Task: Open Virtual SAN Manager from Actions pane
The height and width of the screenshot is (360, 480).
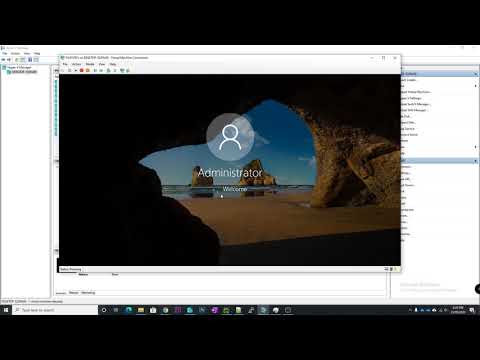Action: (414, 110)
